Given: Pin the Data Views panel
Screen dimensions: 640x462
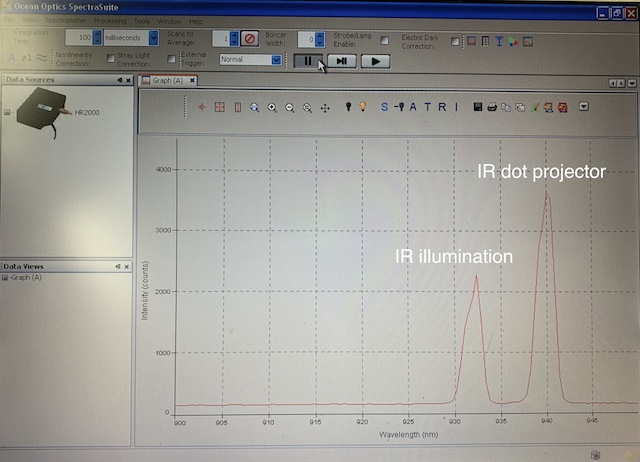Looking at the screenshot, I should (118, 267).
